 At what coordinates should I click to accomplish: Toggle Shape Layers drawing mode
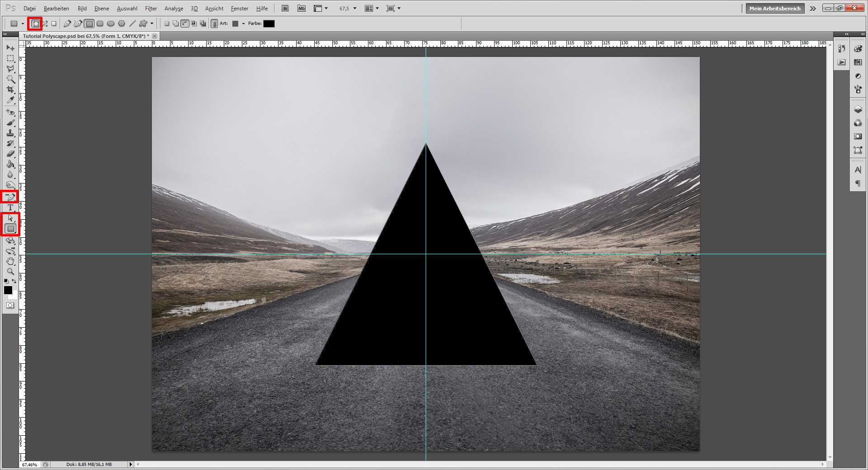[x=34, y=23]
